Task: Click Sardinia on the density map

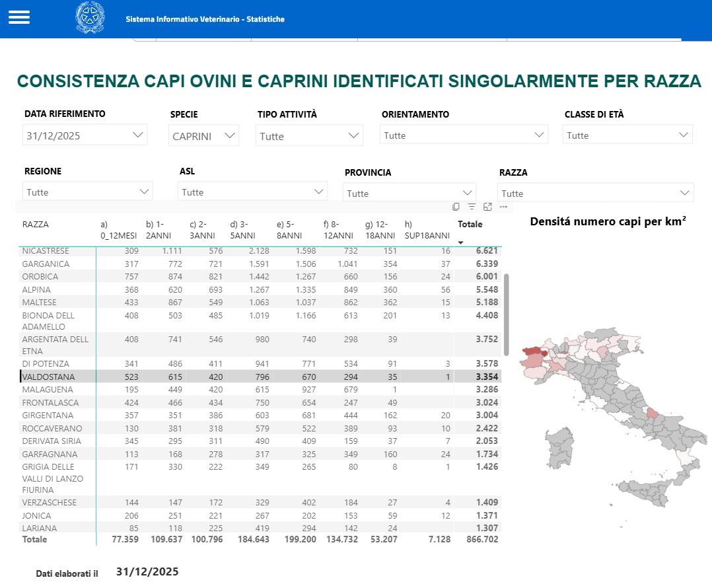Action: click(x=559, y=448)
